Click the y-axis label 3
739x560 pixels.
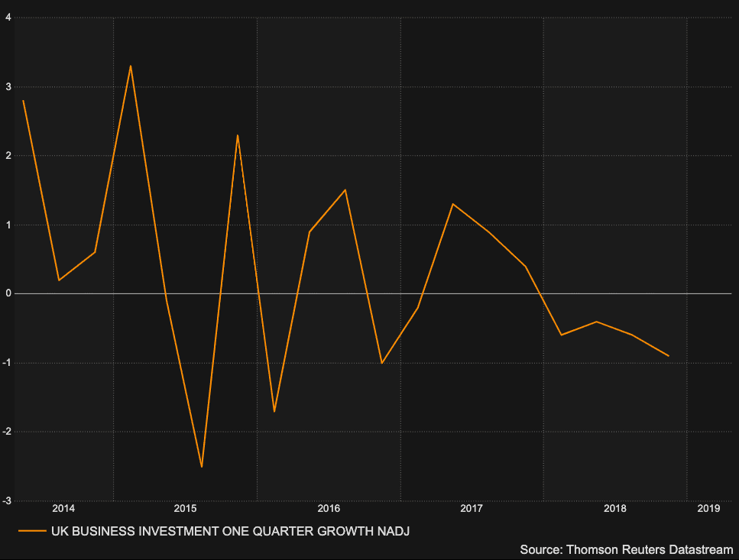7,87
